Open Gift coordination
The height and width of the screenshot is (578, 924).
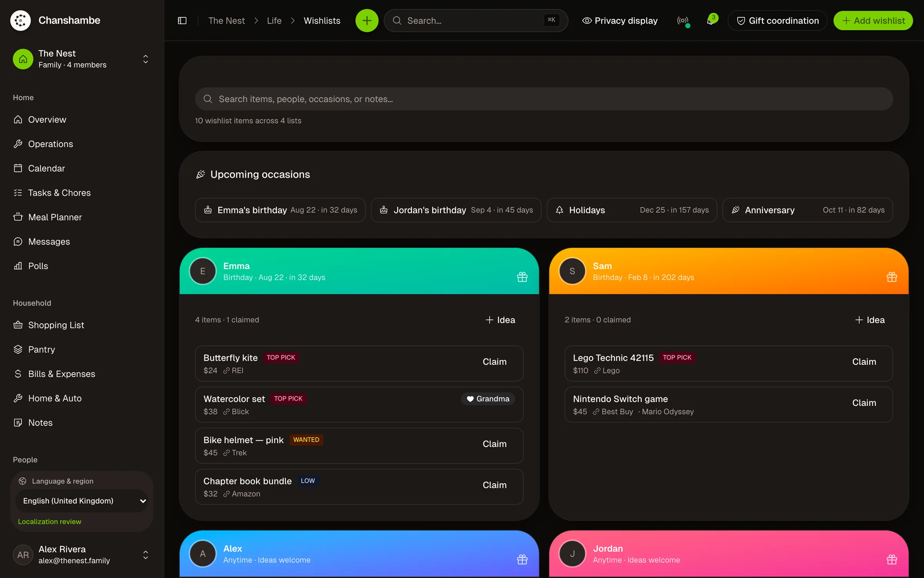pos(777,20)
